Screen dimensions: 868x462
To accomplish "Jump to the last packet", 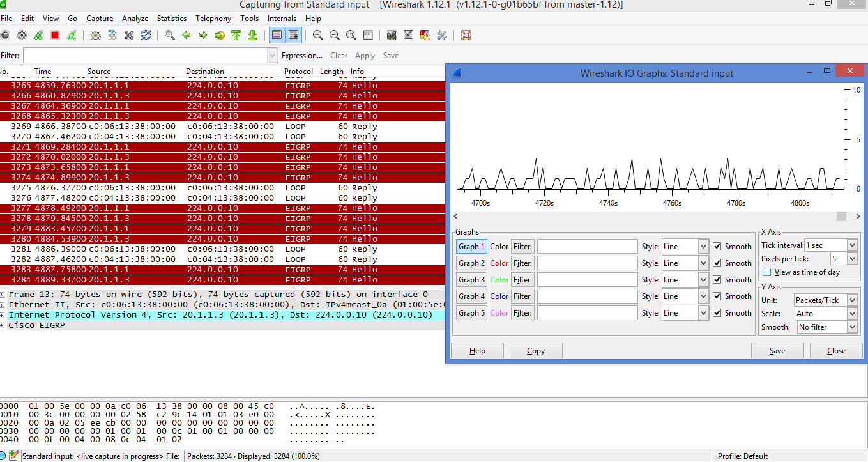I will click(x=252, y=35).
